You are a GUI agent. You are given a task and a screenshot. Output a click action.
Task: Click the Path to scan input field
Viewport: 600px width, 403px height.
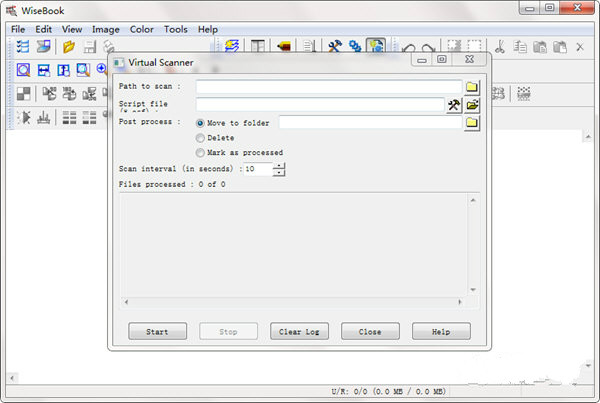pos(329,87)
